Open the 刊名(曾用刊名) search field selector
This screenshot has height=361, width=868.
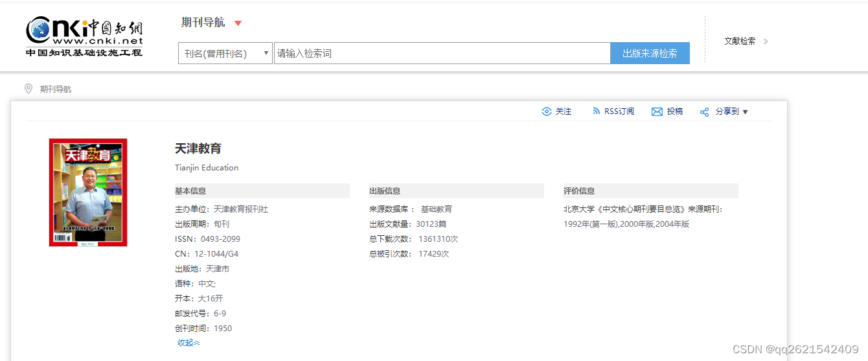pos(225,53)
